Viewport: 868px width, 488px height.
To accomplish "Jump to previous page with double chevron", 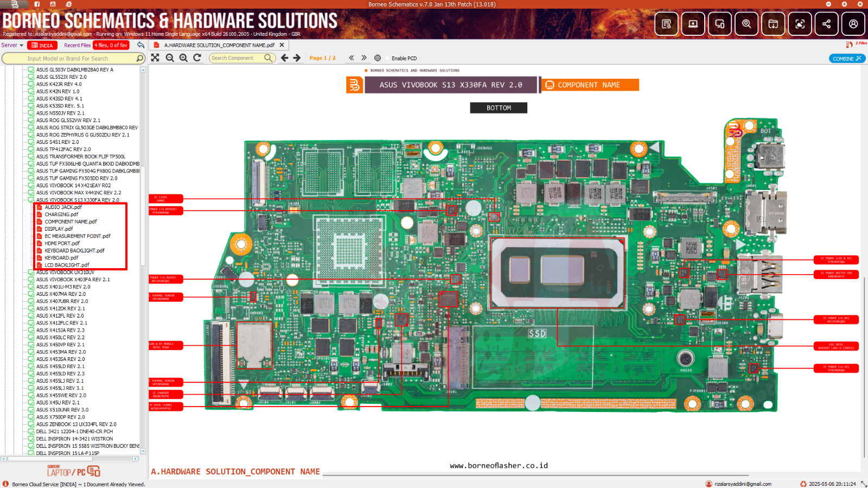I will 352,58.
